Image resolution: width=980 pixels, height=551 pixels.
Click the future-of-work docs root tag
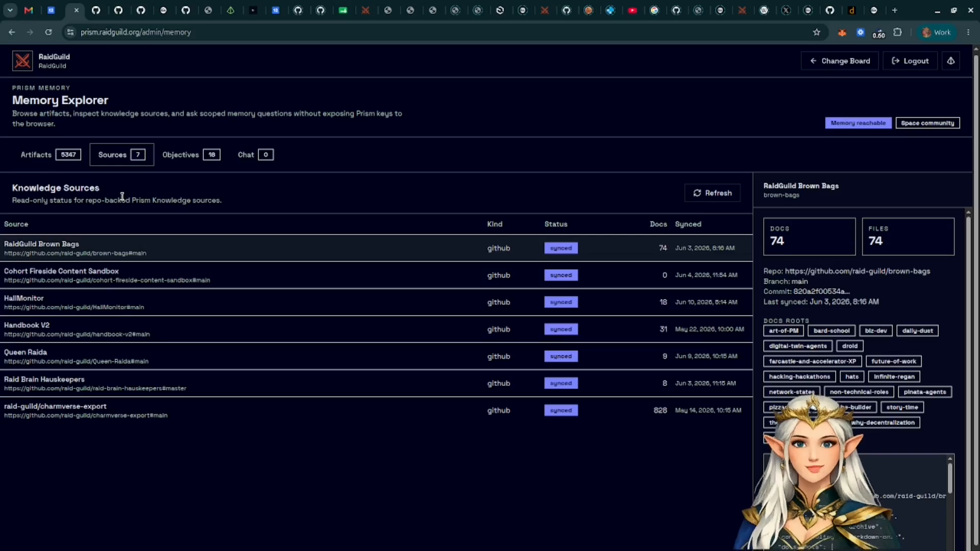[x=894, y=361]
